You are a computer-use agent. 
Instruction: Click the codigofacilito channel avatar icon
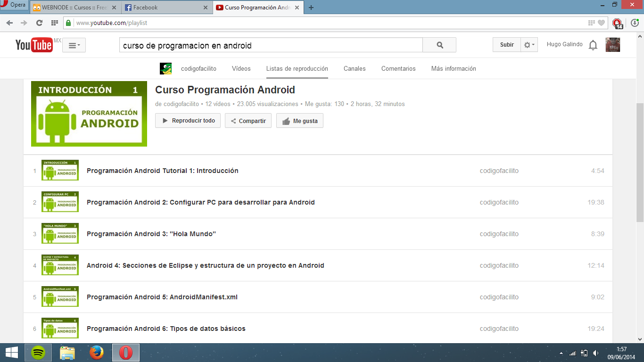[165, 68]
